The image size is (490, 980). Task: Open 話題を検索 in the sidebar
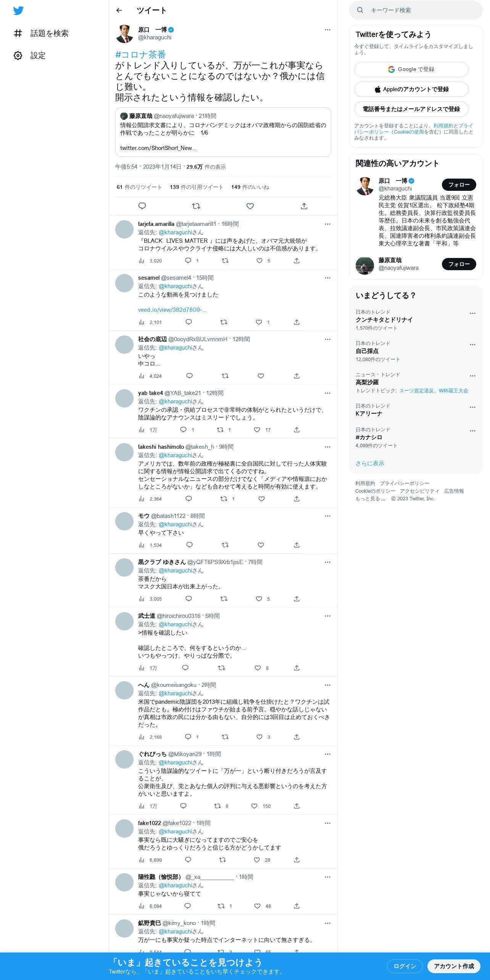tap(41, 33)
